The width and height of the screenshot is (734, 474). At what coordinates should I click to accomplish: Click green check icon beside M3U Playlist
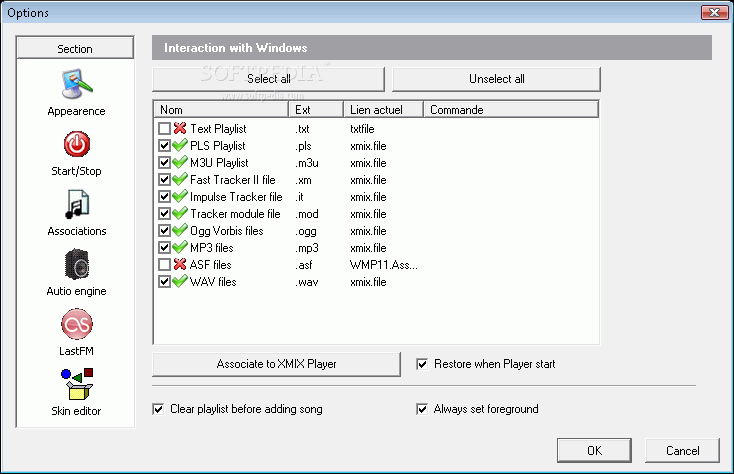(180, 162)
